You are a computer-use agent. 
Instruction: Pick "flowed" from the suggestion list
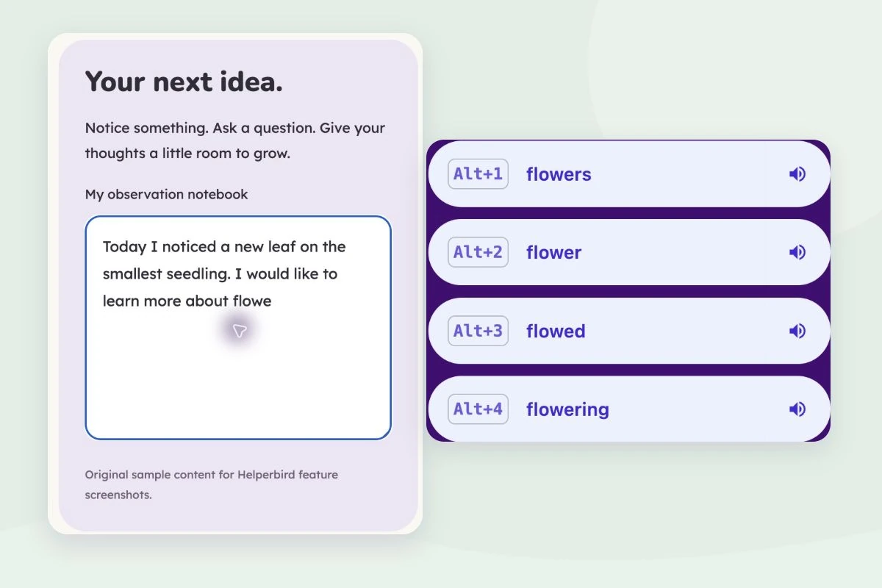tap(628, 331)
